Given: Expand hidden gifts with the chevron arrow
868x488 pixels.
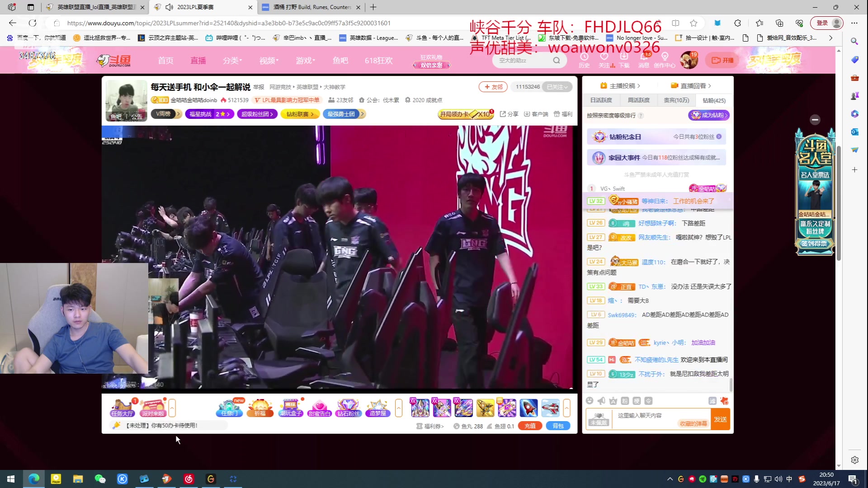Looking at the screenshot, I should click(566, 408).
